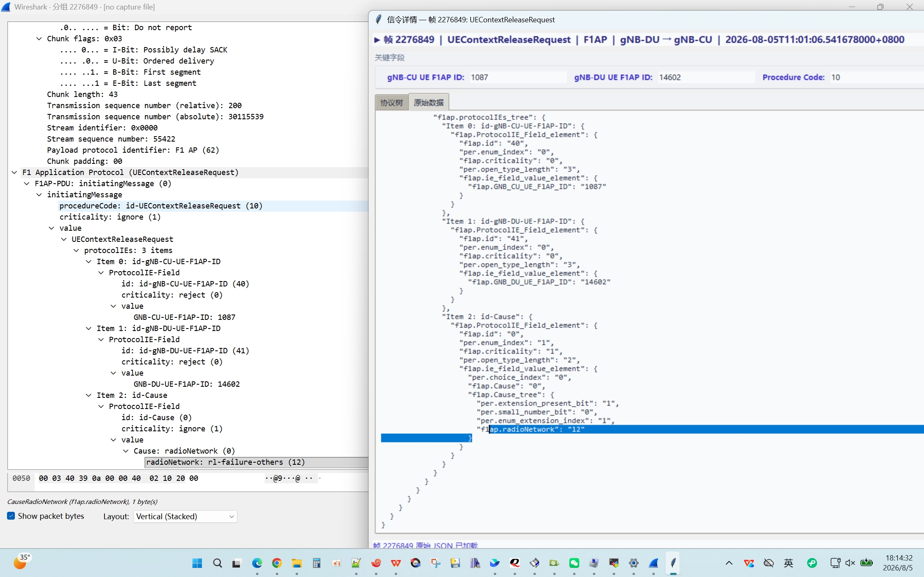924x577 pixels.
Task: Open taskbar Search
Action: [x=217, y=563]
